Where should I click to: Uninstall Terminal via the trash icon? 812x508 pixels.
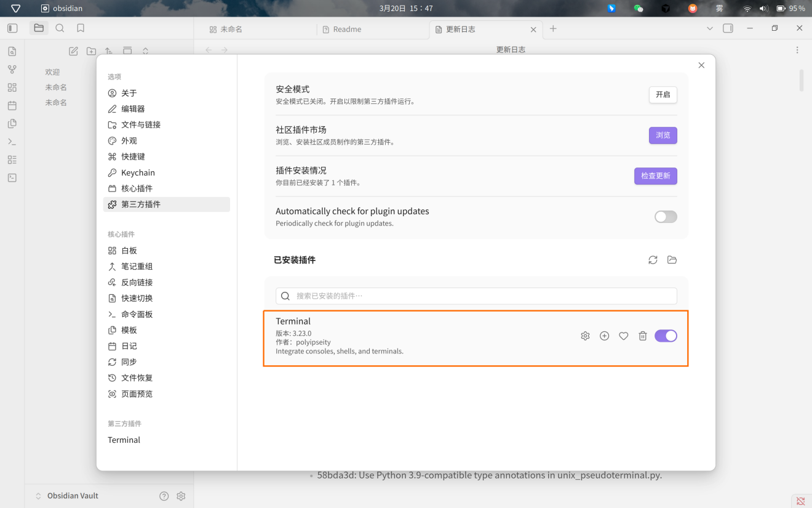[x=642, y=336]
